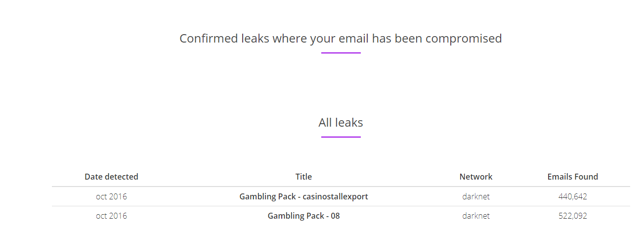Viewport: 644px width, 235px height.
Task: Sort by the "Date detected" column header
Action: [x=111, y=177]
